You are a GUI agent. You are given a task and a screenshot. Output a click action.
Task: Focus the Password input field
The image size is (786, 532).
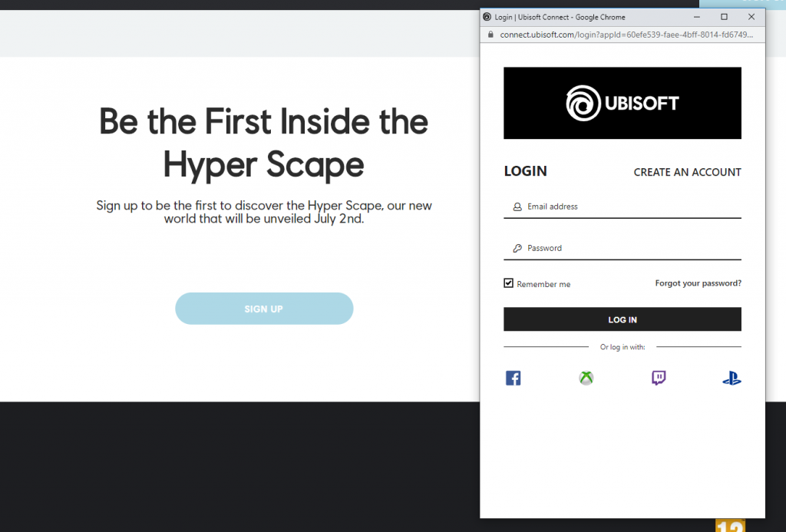pos(622,248)
